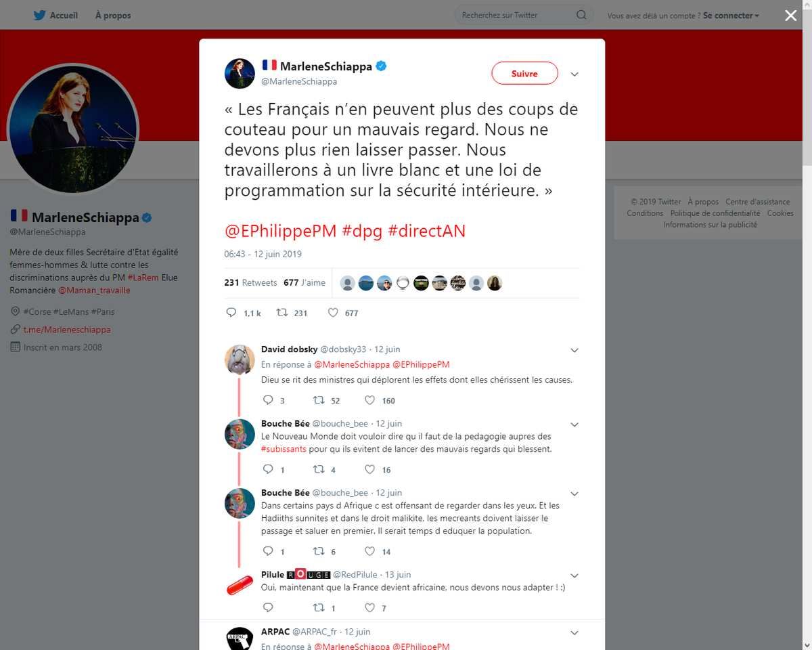
Task: Reply to Pilule Rouge's tweet
Action: [x=267, y=607]
